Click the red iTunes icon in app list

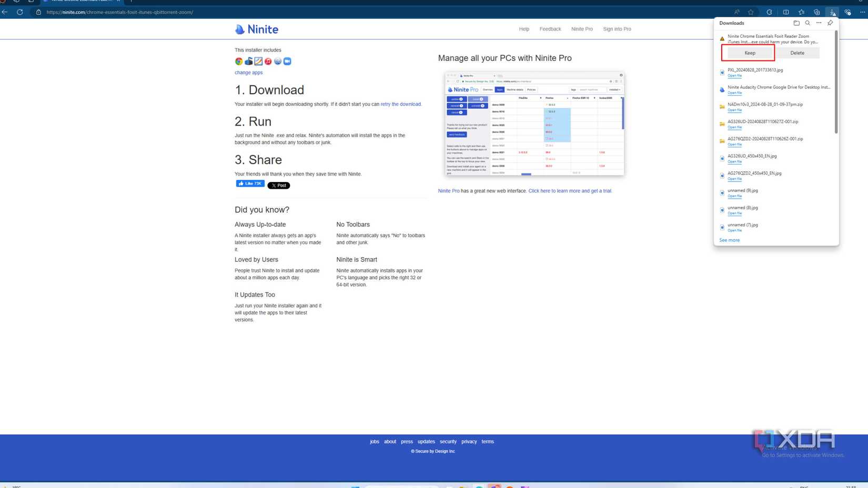[x=268, y=61]
